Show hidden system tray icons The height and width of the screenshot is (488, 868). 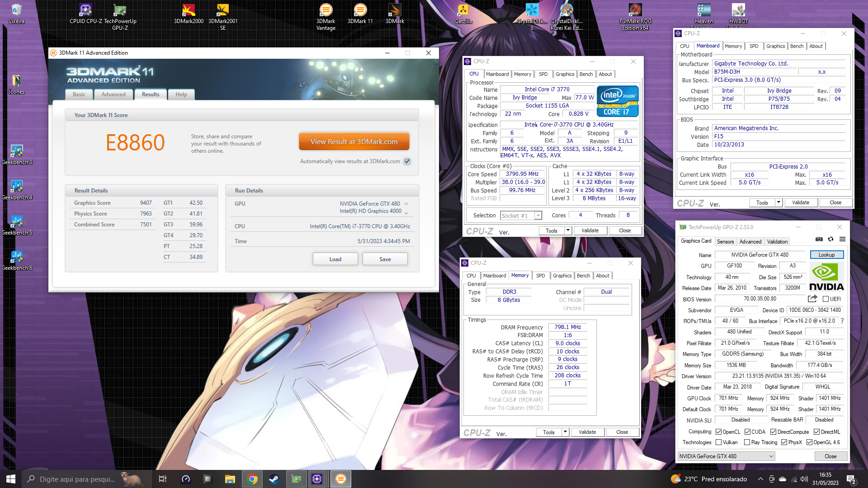760,479
